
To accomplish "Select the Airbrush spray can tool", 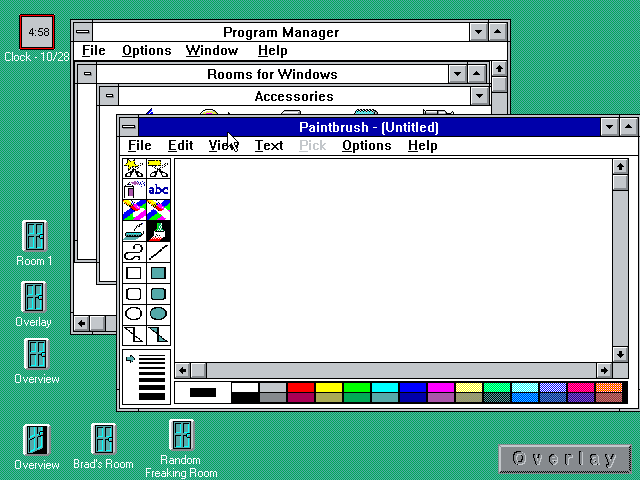I will click(134, 189).
